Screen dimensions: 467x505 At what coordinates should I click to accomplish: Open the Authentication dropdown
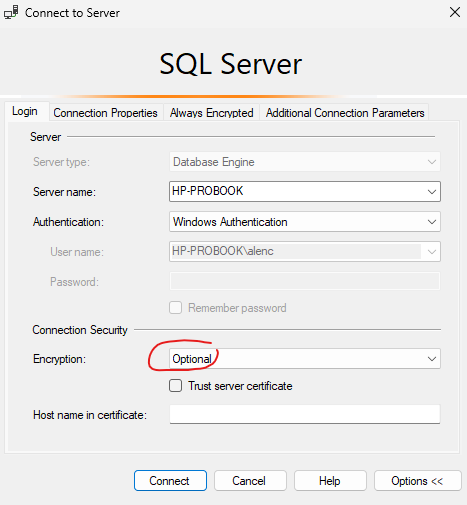[305, 222]
